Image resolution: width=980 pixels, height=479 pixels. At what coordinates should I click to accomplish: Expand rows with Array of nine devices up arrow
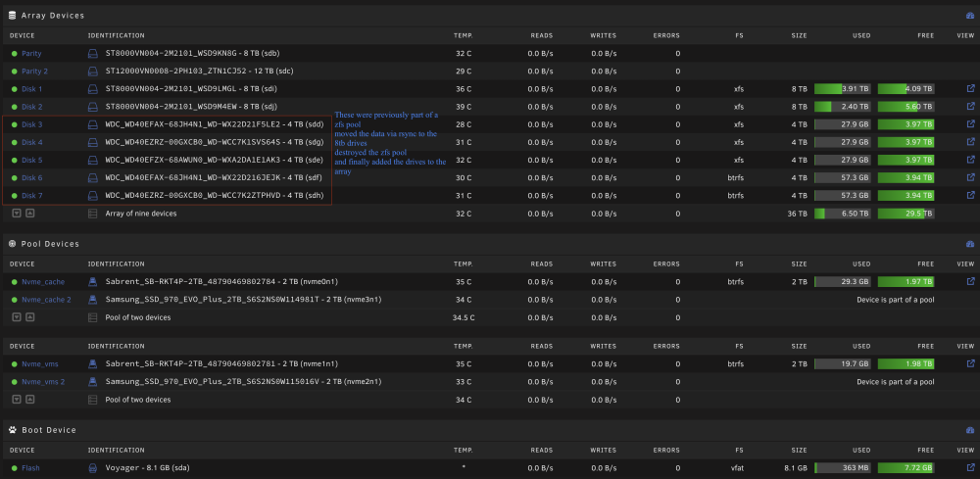point(30,213)
